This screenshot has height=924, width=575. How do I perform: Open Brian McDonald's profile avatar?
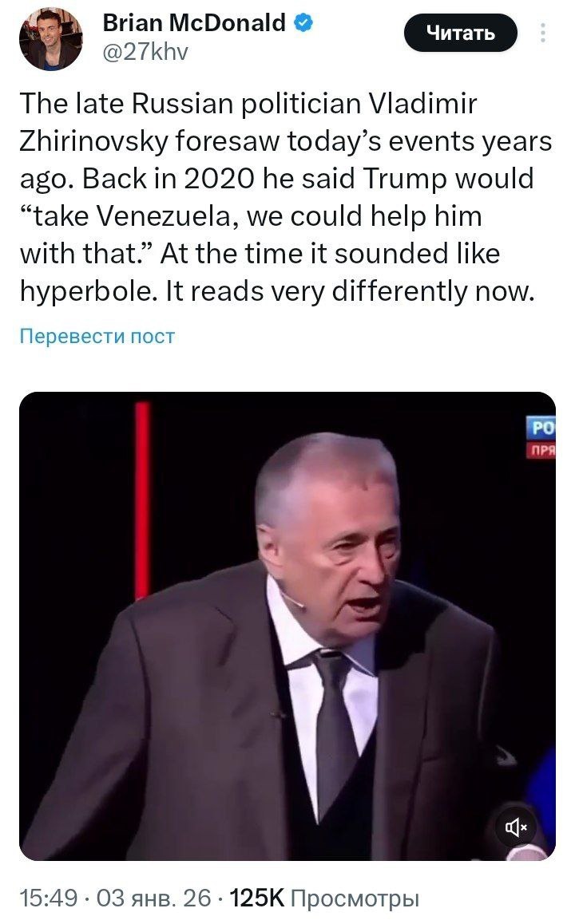50,39
